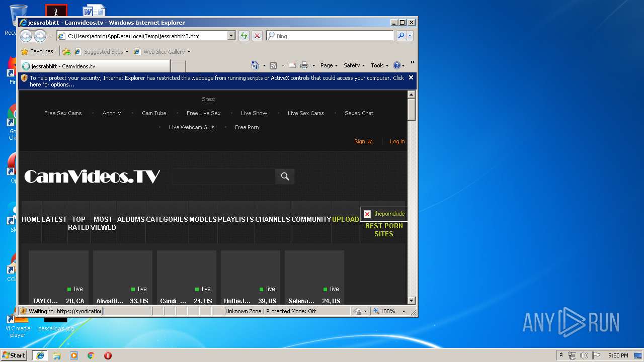Click the broken image icon by theporndude
The width and height of the screenshot is (644, 362).
pos(367,214)
